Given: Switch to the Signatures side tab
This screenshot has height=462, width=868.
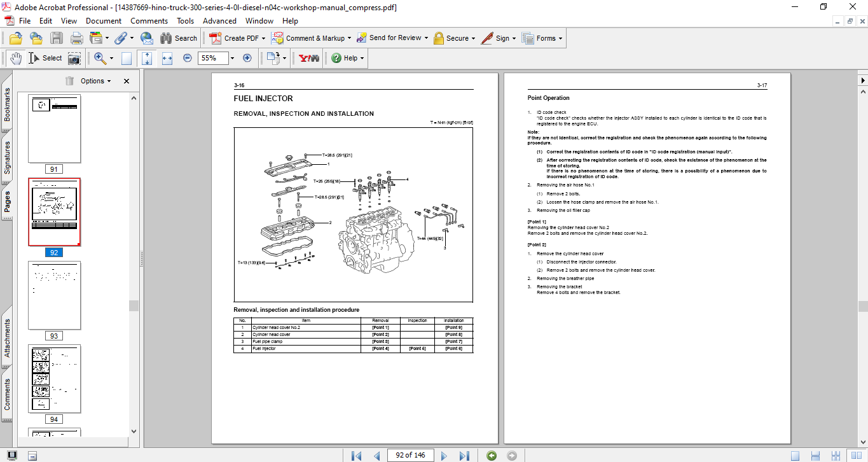Looking at the screenshot, I should pyautogui.click(x=7, y=158).
